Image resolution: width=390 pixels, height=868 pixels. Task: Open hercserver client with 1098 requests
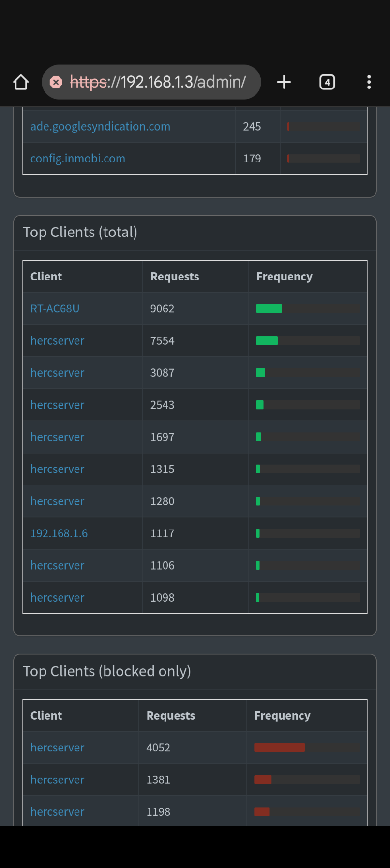point(57,598)
